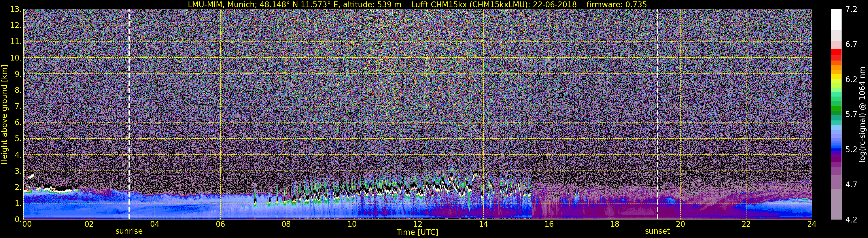The image size is (868, 238).
Task: Click the height tick label 6.
Action: (18, 123)
